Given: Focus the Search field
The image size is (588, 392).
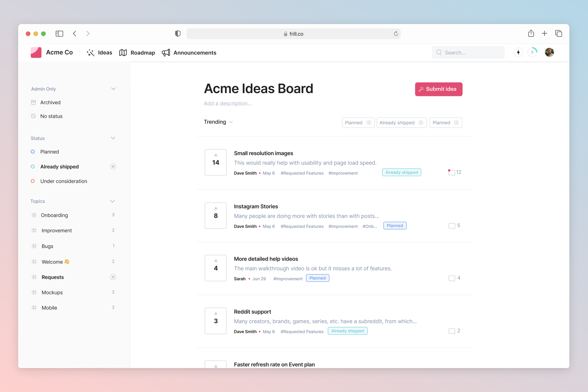Looking at the screenshot, I should tap(468, 52).
